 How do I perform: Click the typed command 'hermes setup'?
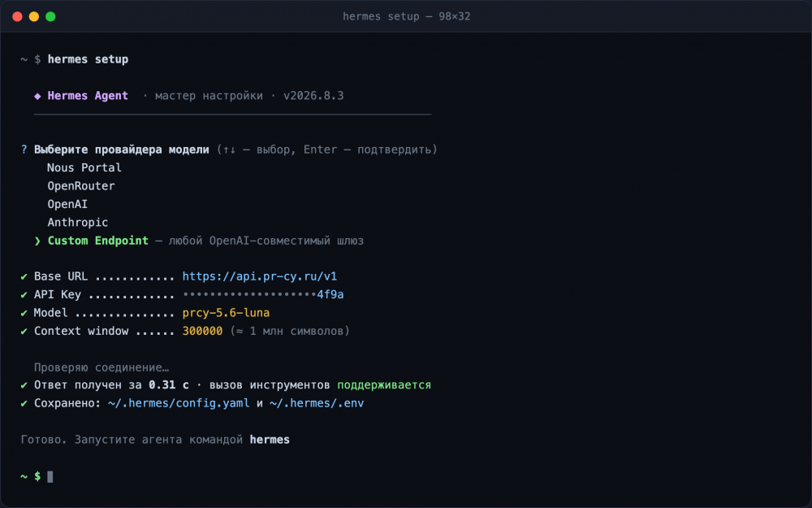coord(88,59)
